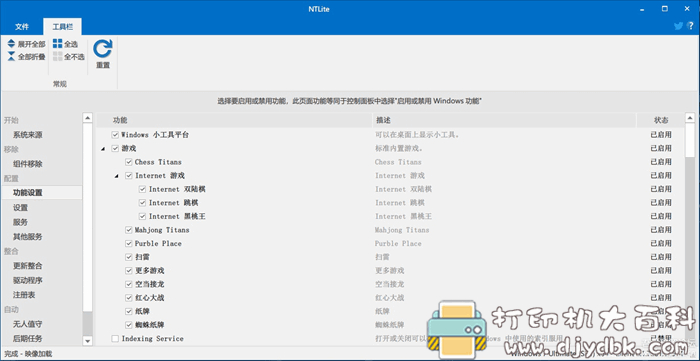This screenshot has width=700, height=361.
Task: Click 已启用 status of Chess Titans
Action: coord(661,162)
